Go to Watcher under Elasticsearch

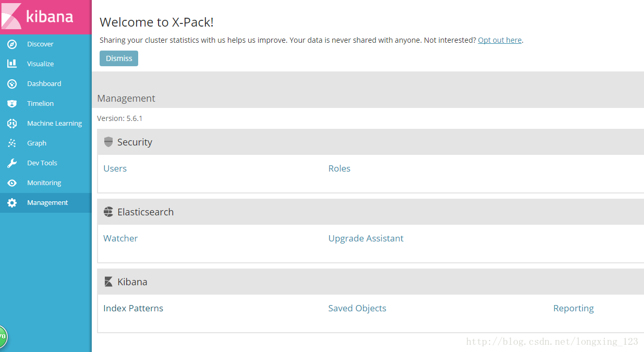click(x=120, y=238)
